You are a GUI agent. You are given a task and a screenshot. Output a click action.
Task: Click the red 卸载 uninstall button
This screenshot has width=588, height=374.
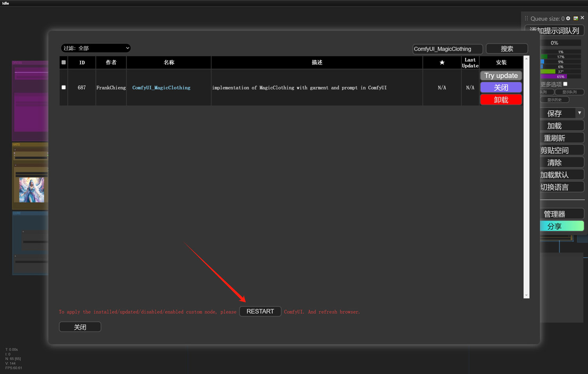pyautogui.click(x=501, y=100)
